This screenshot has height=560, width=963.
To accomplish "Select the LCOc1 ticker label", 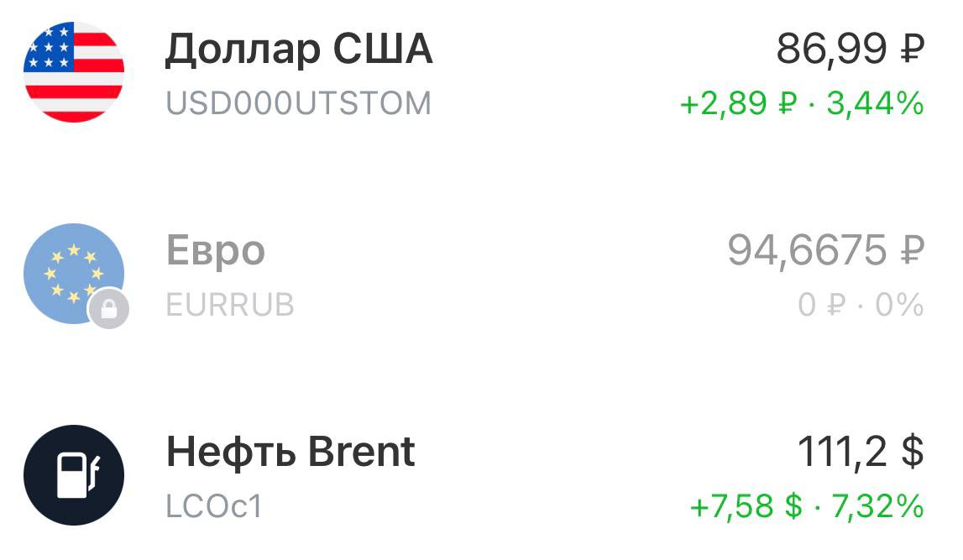I will (x=215, y=506).
